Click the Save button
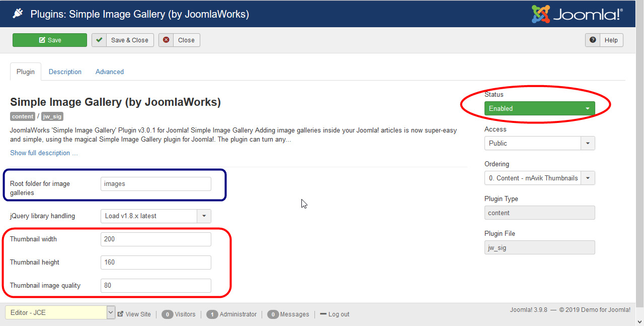 click(x=49, y=40)
